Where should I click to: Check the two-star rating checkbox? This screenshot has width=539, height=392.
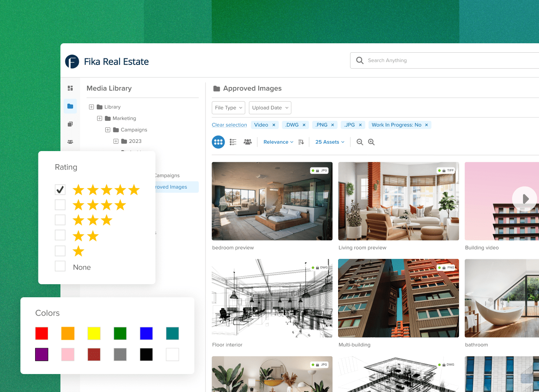[x=60, y=235]
